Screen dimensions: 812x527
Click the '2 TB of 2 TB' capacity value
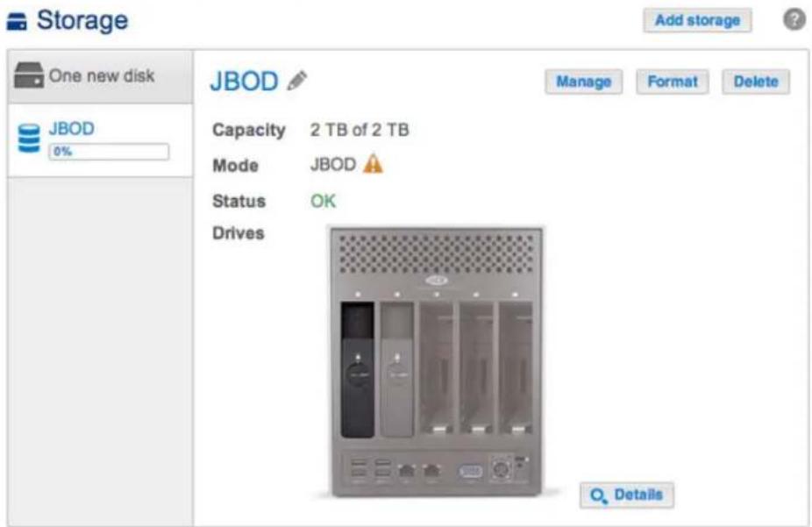[x=360, y=130]
